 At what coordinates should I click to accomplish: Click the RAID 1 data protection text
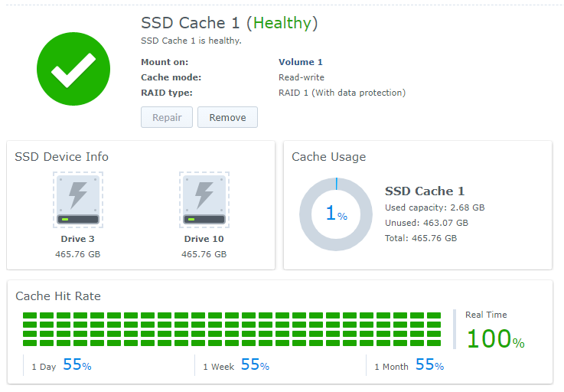tap(341, 93)
